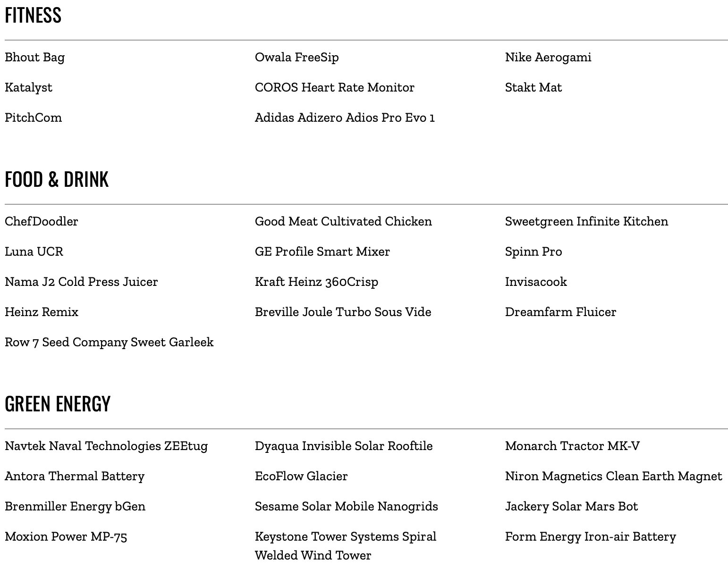Open the PitchCom entry

(x=34, y=118)
